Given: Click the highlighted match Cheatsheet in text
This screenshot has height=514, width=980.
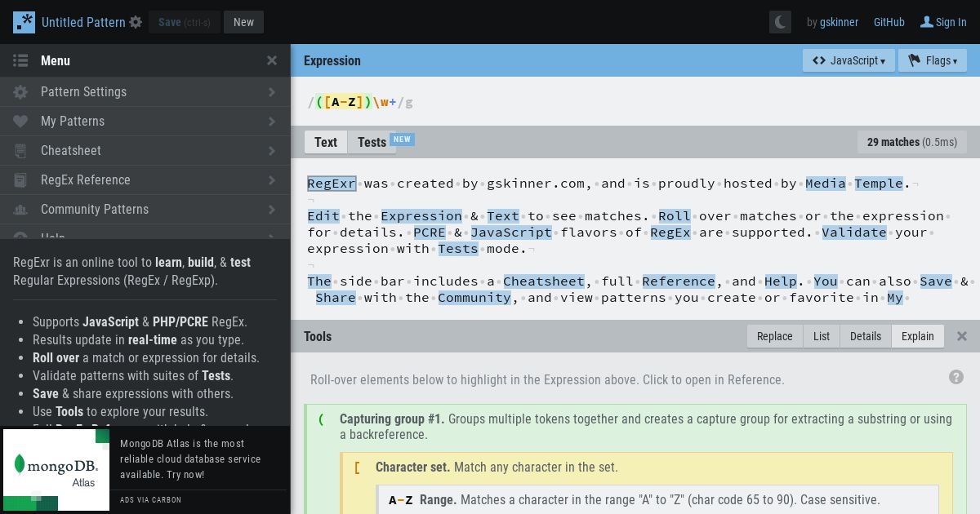Looking at the screenshot, I should coord(544,281).
